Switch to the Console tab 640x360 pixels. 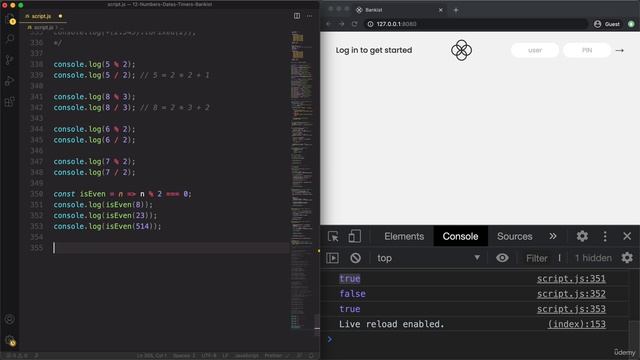click(x=460, y=236)
